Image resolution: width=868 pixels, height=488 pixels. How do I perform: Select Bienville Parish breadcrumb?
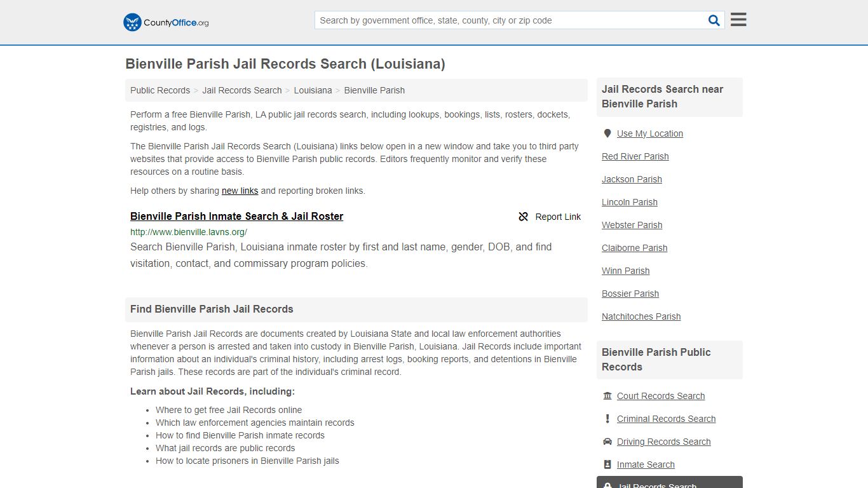pos(374,90)
